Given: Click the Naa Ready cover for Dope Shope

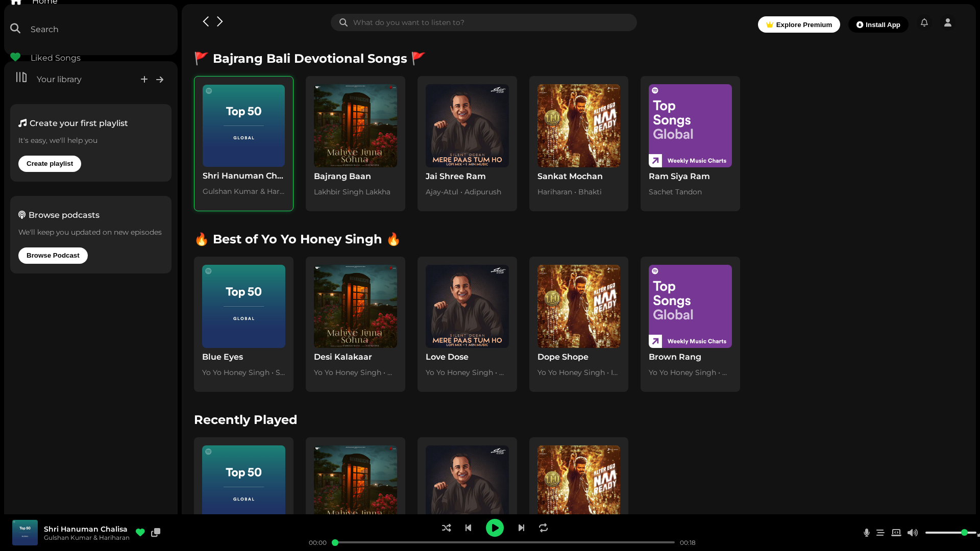Looking at the screenshot, I should (579, 306).
